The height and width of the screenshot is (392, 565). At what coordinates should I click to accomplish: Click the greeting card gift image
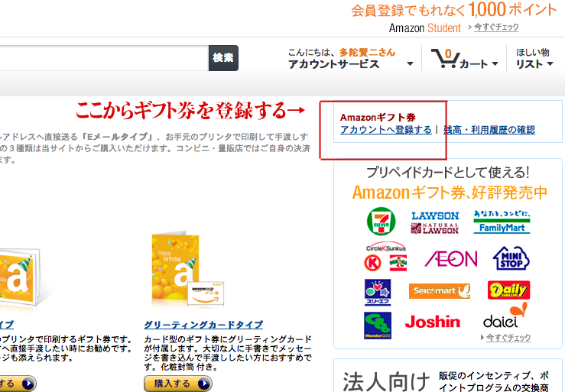pos(187,270)
